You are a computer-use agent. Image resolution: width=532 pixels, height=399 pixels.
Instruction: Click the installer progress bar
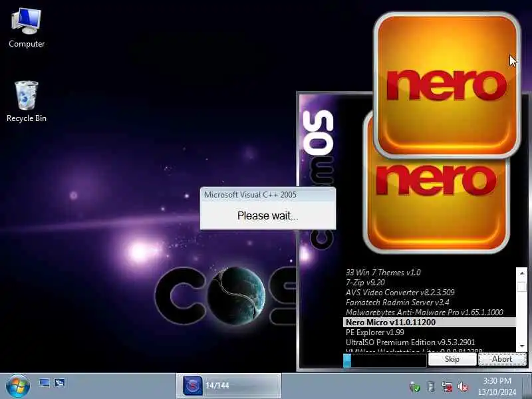[385, 360]
